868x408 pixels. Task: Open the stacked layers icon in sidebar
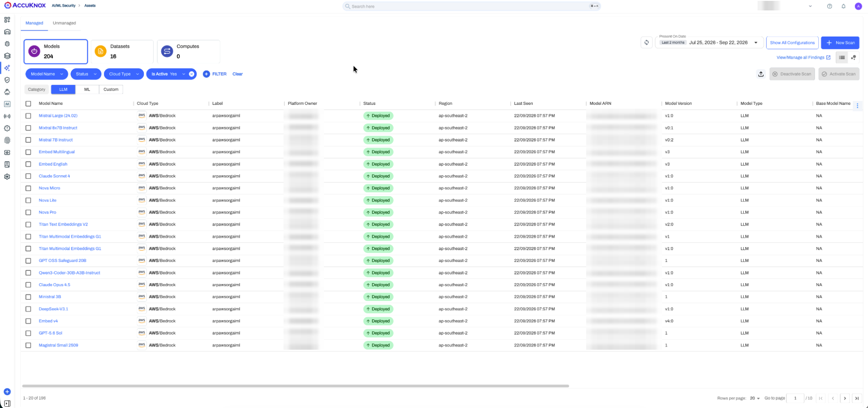tap(7, 56)
